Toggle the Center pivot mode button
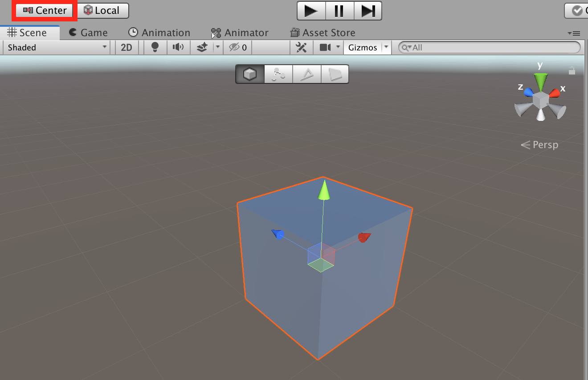 [45, 11]
